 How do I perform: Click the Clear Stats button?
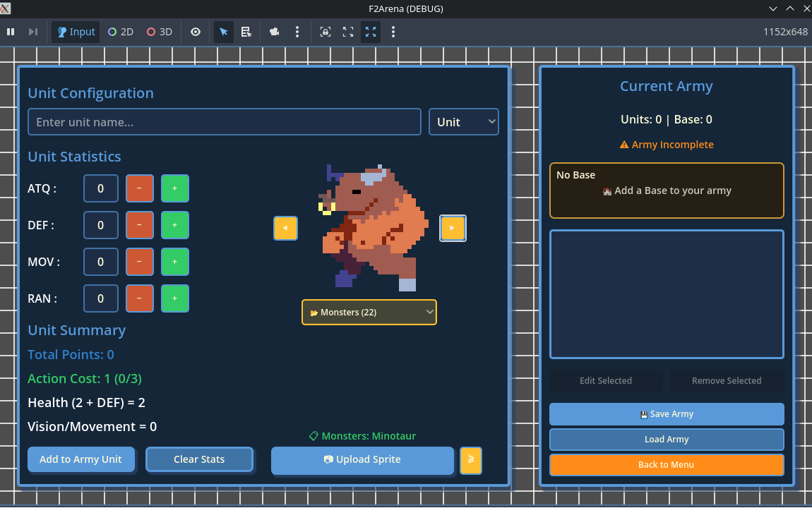point(199,459)
